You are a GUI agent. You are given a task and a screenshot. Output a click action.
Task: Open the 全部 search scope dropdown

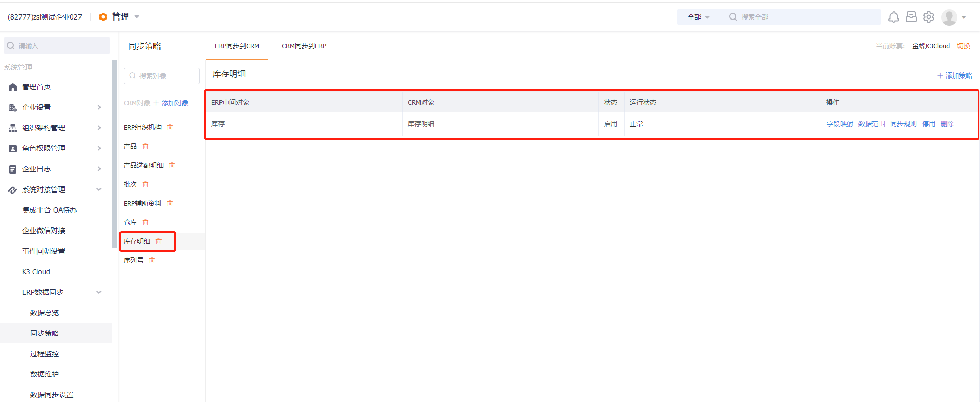(698, 17)
